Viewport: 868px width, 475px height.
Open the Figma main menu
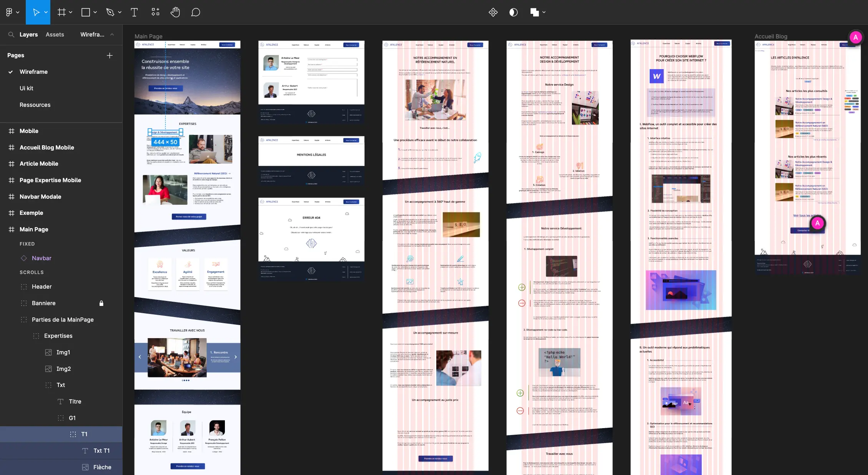click(x=9, y=12)
